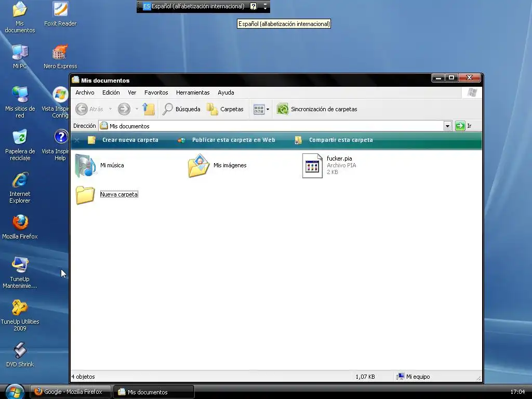
Task: Launch Foxit Reader from desktop
Action: (x=60, y=14)
